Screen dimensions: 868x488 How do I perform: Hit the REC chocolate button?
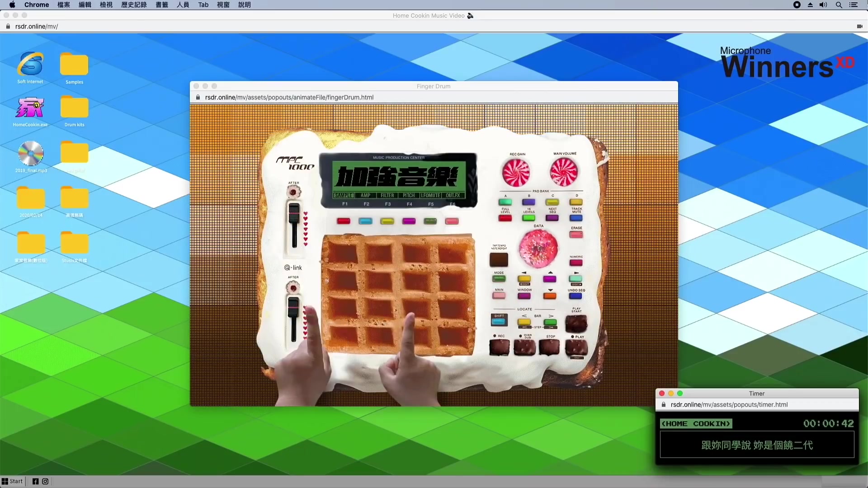coord(499,347)
